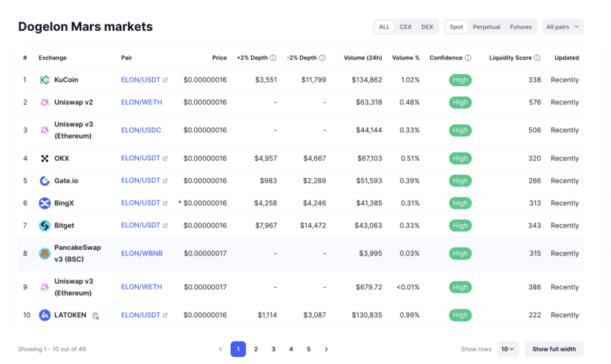Click High confidence badge in LATOKEN row
Image resolution: width=611 pixels, height=364 pixels.
460,315
